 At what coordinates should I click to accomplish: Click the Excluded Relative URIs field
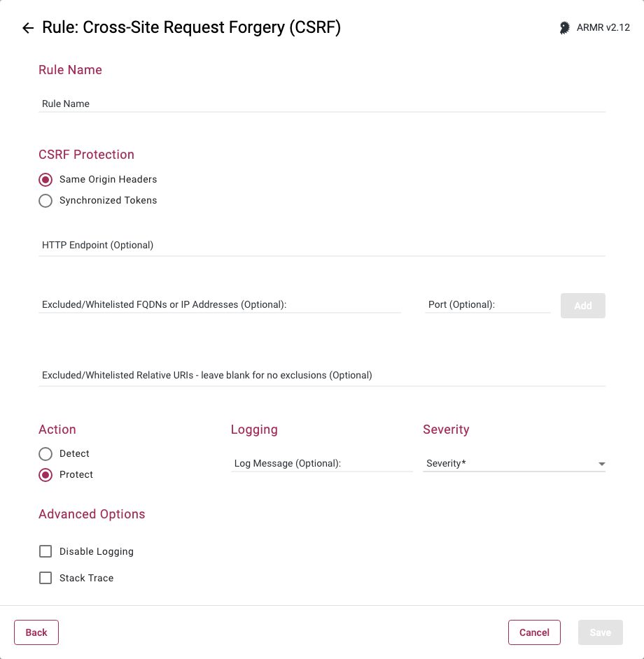pyautogui.click(x=322, y=376)
